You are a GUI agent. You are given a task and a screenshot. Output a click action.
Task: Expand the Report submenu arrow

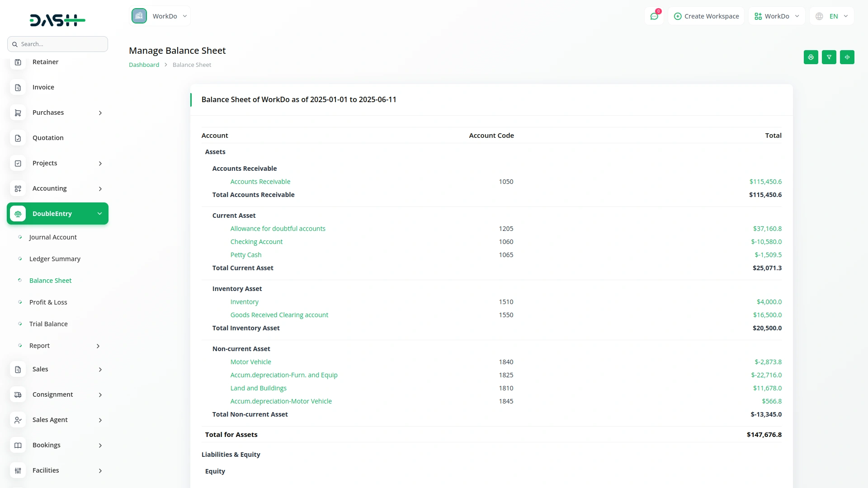coord(98,346)
